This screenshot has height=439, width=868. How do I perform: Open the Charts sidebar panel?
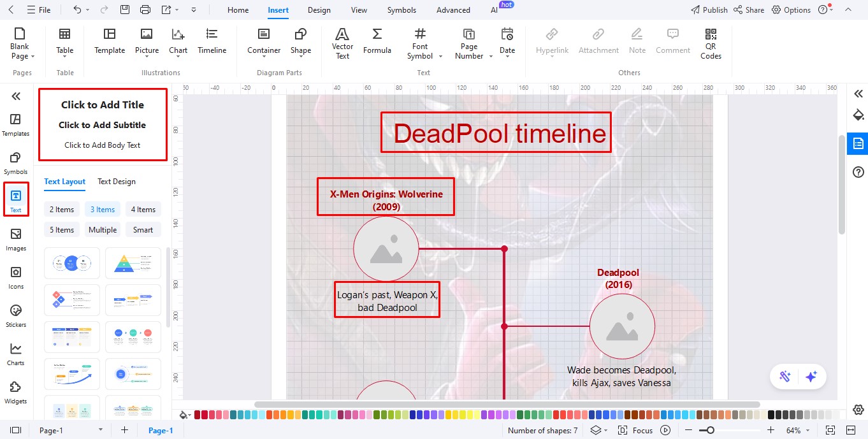pos(16,354)
